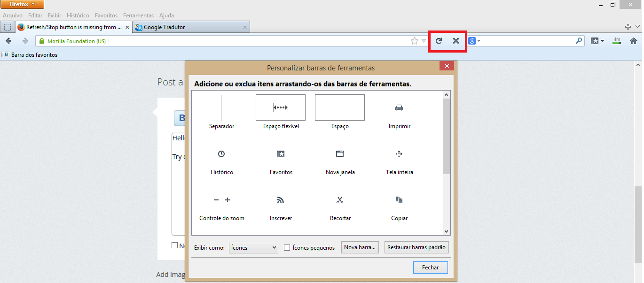Click the Nova barra... button
Screen dimensions: 644x283
click(360, 247)
